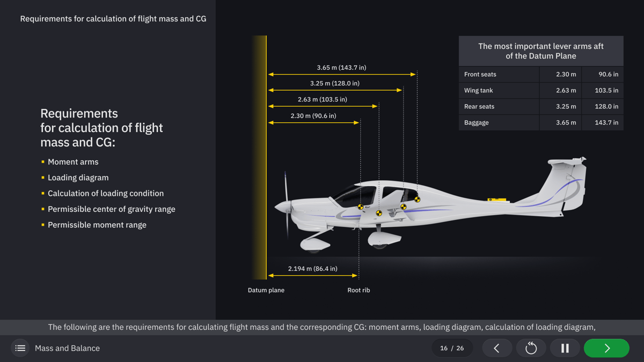Click the slide counter showing 16 / 26
The image size is (644, 362).
(x=452, y=348)
